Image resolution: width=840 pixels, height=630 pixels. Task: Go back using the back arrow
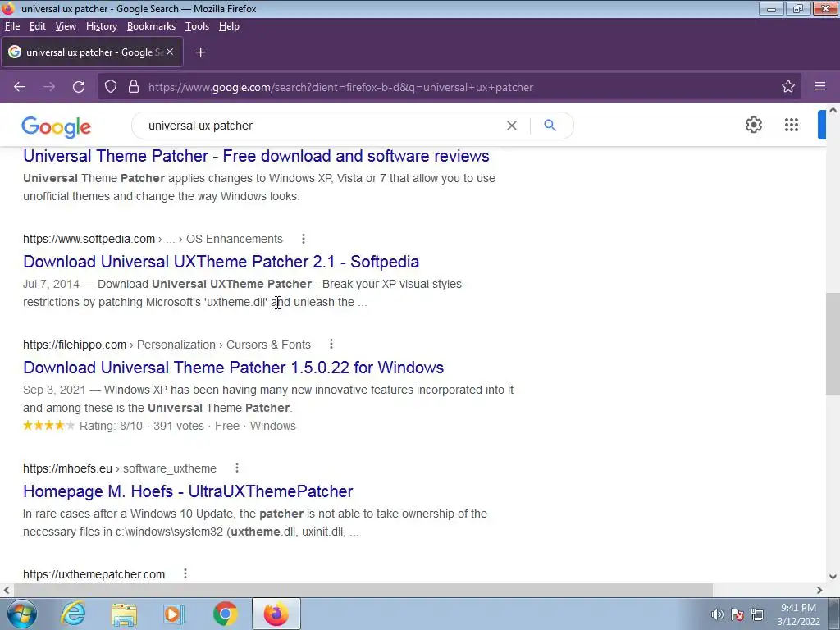coord(20,87)
